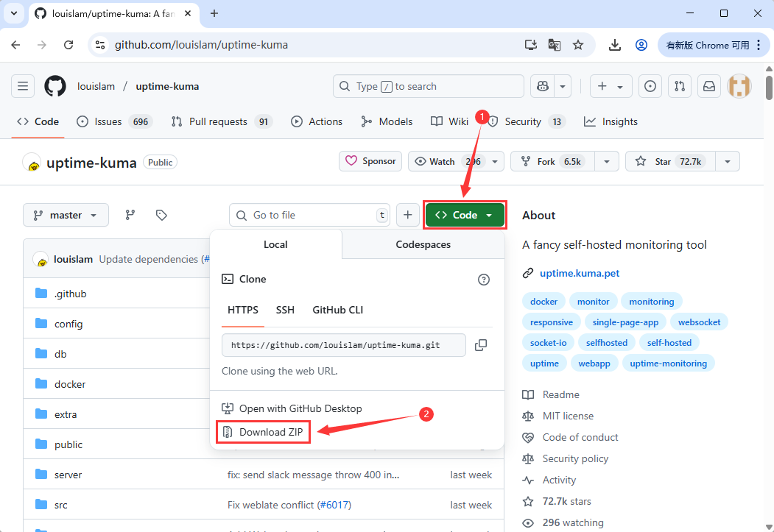Screen dimensions: 774x532
Task: Open the issues inbox icon in header
Action: click(650, 86)
